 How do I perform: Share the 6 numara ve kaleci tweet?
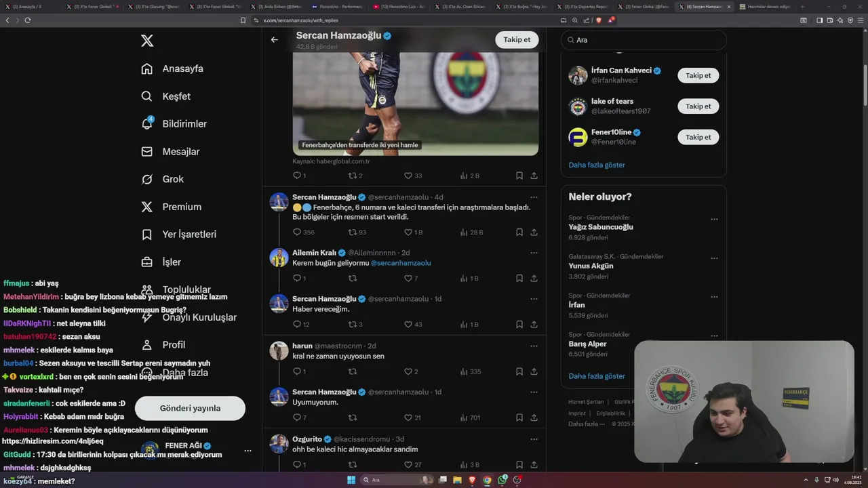tap(534, 232)
